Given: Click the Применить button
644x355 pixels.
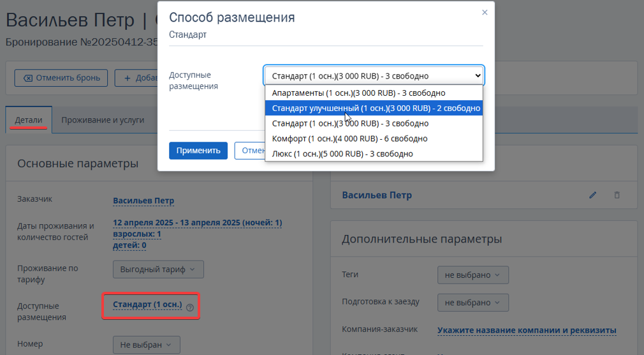Looking at the screenshot, I should (198, 151).
